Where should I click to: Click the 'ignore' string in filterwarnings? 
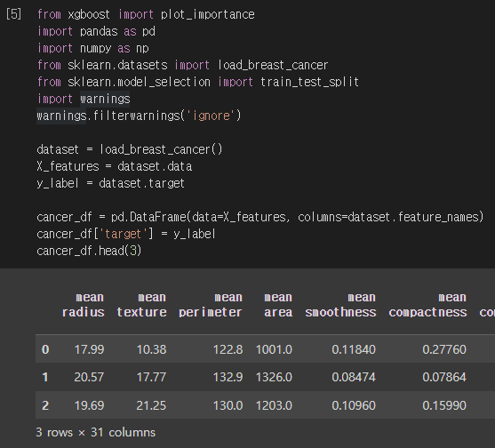point(212,116)
